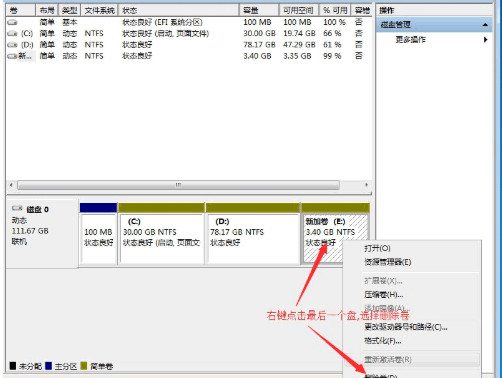The image size is (502, 378).
Task: Click the 111.67 GB disk size text
Action: point(30,231)
